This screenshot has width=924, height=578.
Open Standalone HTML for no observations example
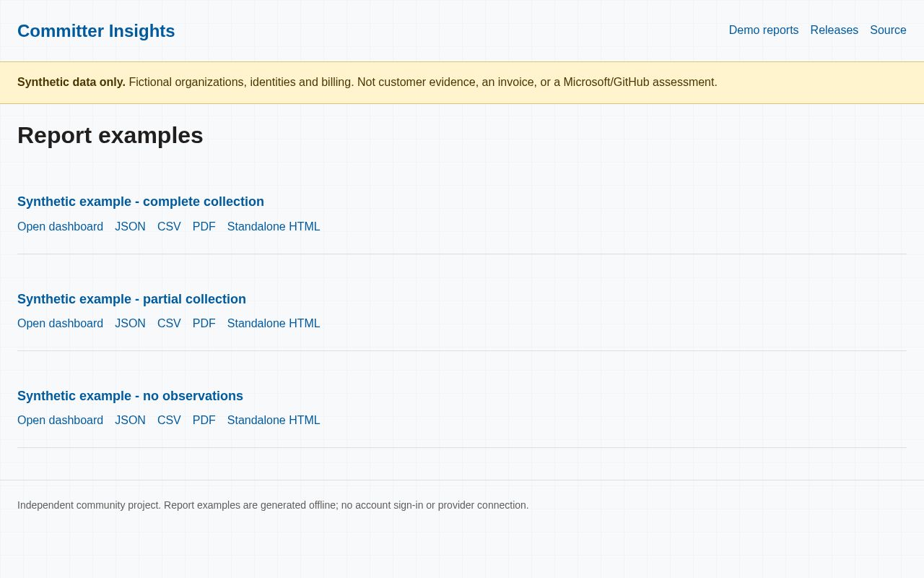(x=274, y=420)
